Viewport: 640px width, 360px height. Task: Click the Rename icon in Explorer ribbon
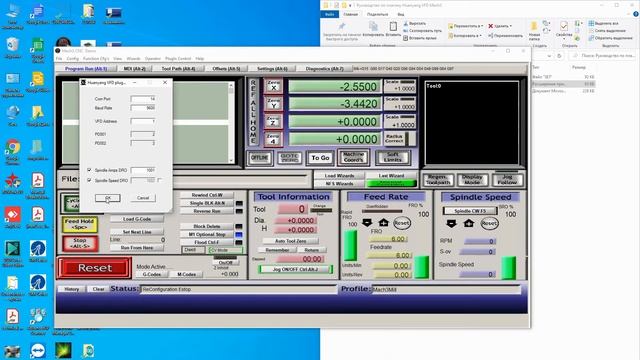(x=491, y=36)
